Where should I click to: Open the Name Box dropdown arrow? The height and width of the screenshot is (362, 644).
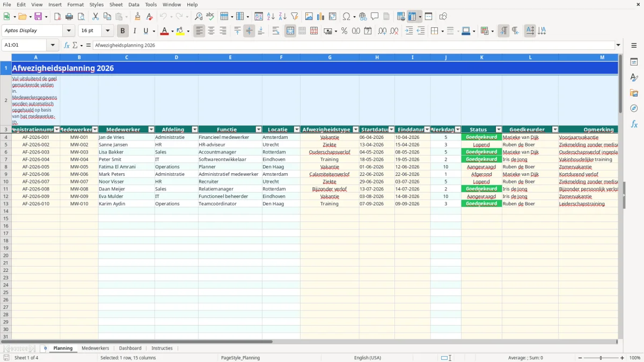click(x=53, y=45)
